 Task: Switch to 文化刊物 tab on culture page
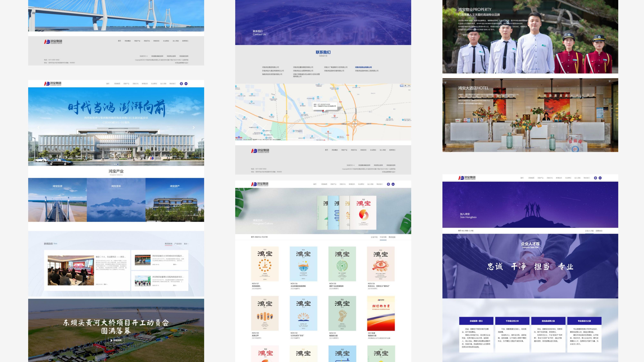383,237
